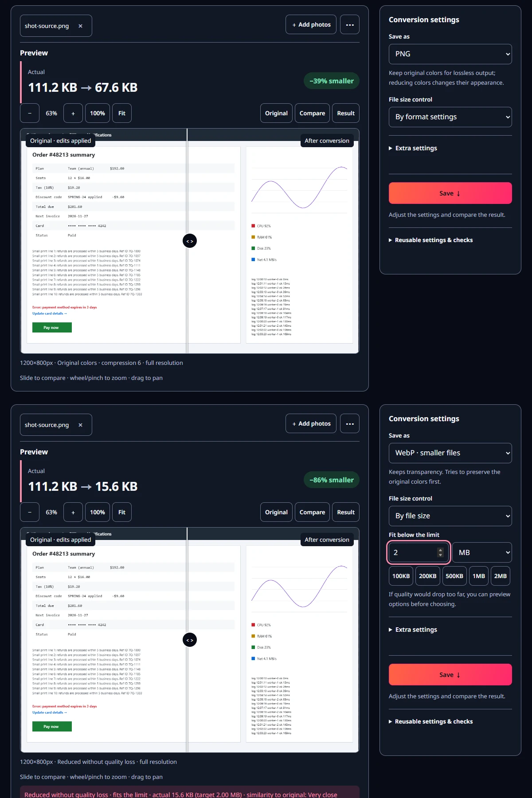Click Save in the PNG settings panel
The image size is (532, 798).
(450, 193)
